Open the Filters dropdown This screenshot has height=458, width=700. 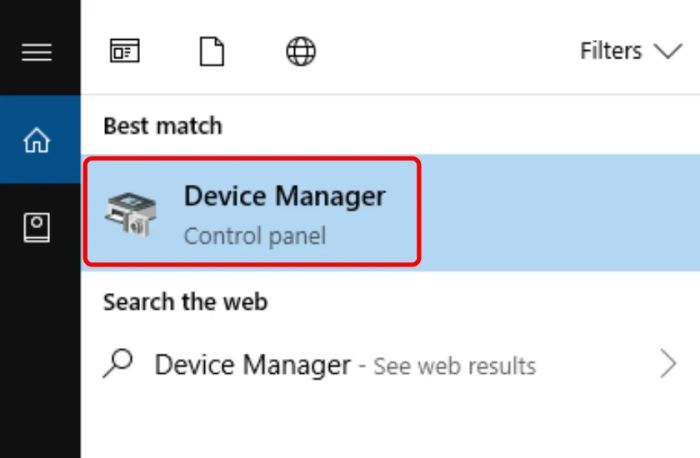(x=631, y=50)
